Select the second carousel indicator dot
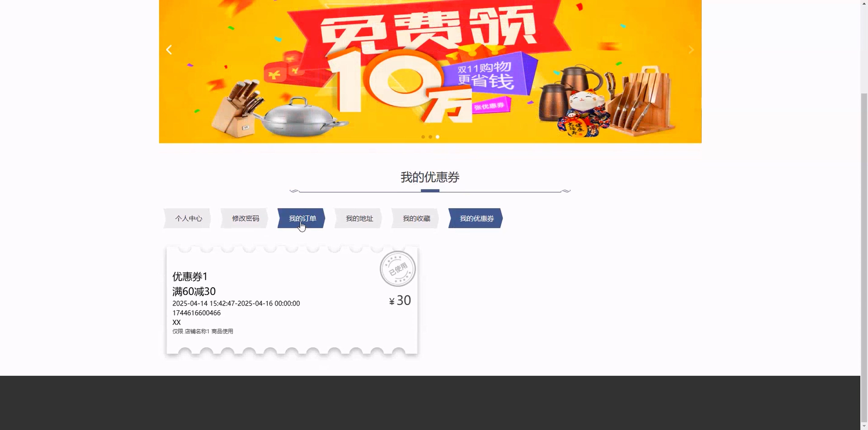This screenshot has height=430, width=868. click(430, 137)
